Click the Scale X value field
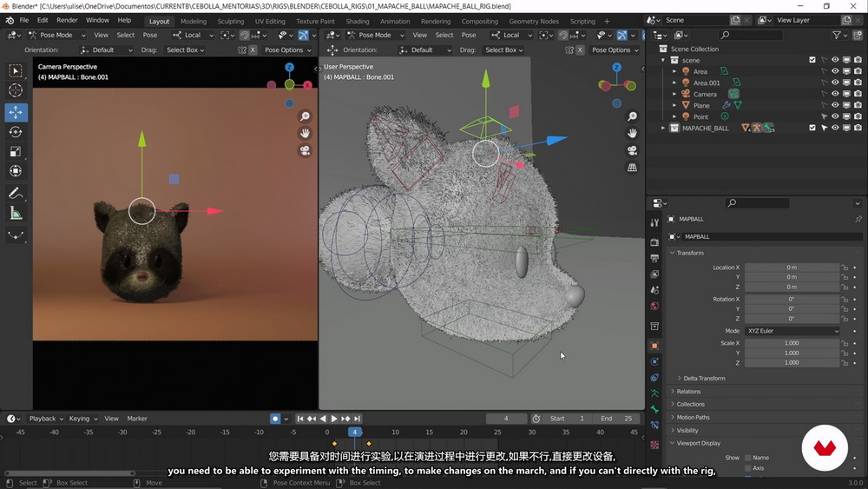The width and height of the screenshot is (868, 489). (792, 343)
